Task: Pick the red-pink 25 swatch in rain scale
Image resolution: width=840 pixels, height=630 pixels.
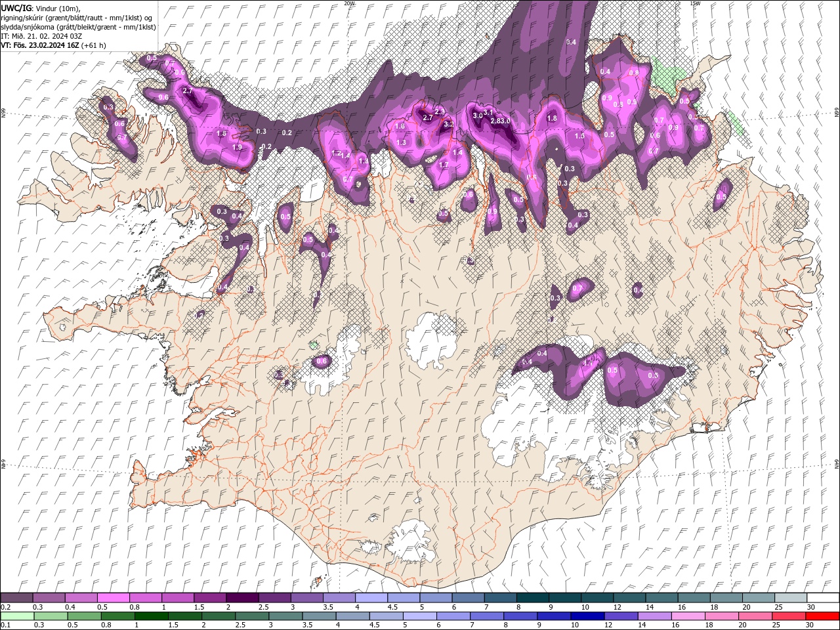Action: [789, 616]
